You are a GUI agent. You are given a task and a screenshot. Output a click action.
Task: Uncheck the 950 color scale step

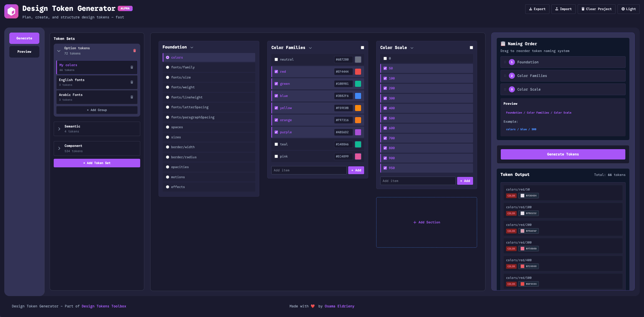(385, 168)
